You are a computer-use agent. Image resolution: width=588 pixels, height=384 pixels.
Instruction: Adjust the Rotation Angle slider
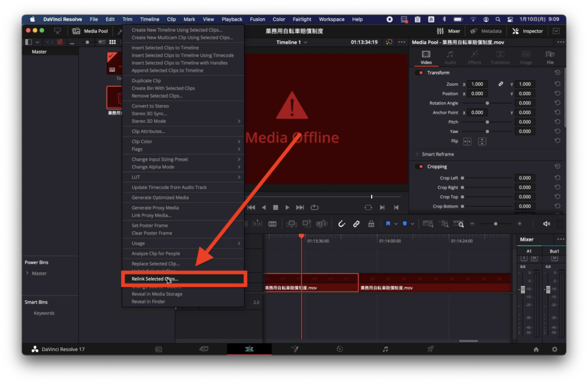487,103
